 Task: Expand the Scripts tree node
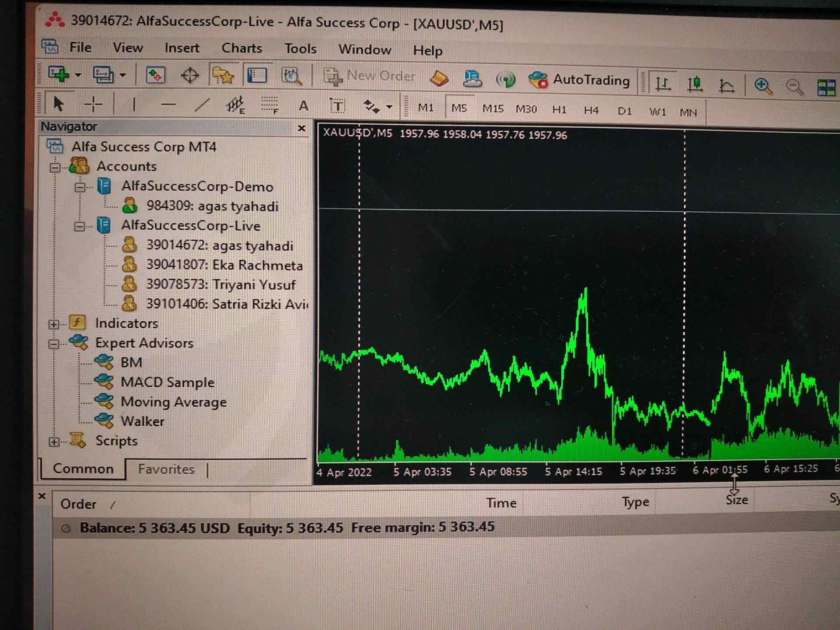[54, 442]
